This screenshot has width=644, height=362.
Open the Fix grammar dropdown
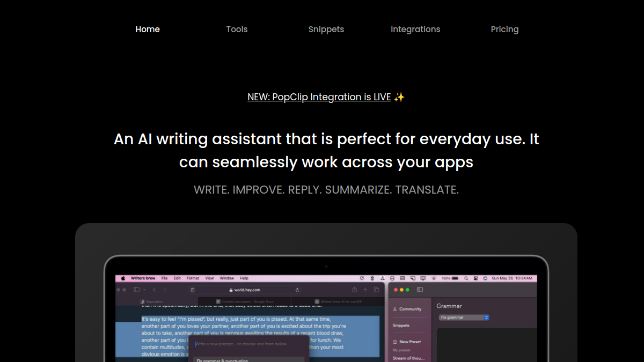point(464,317)
